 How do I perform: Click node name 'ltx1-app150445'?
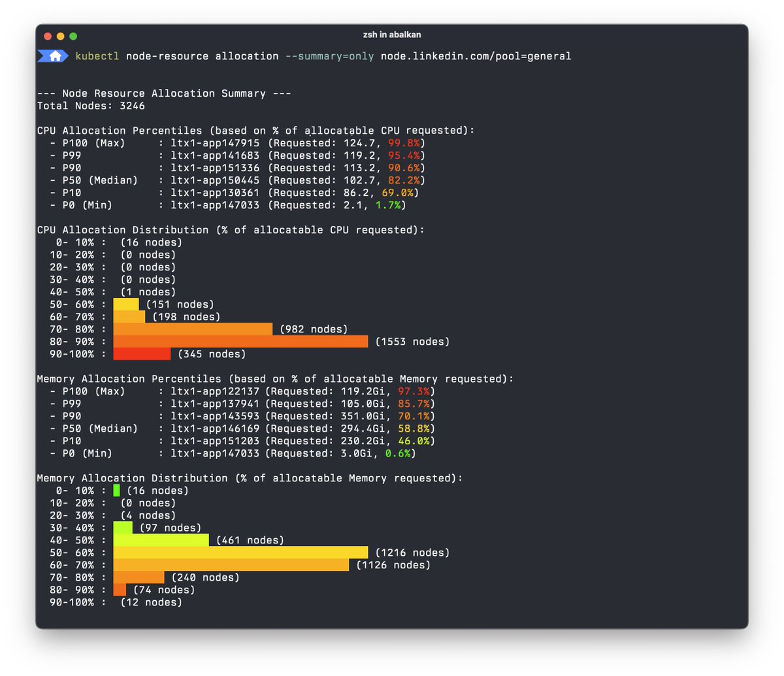(x=215, y=180)
